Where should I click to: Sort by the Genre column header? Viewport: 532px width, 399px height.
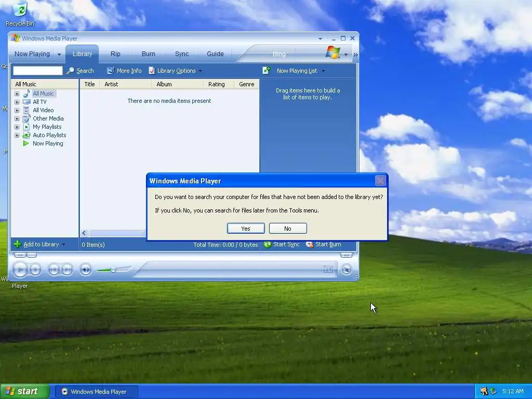[x=247, y=84]
